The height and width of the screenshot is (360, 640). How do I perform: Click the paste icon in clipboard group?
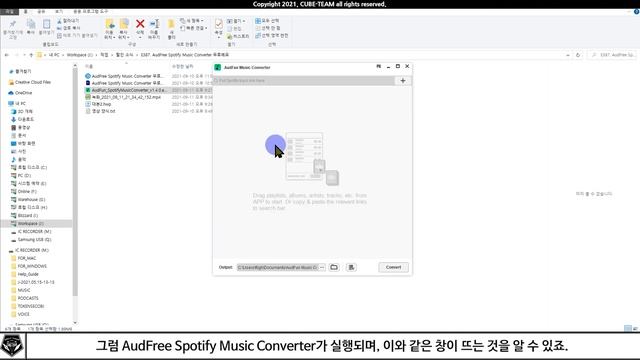click(46, 24)
